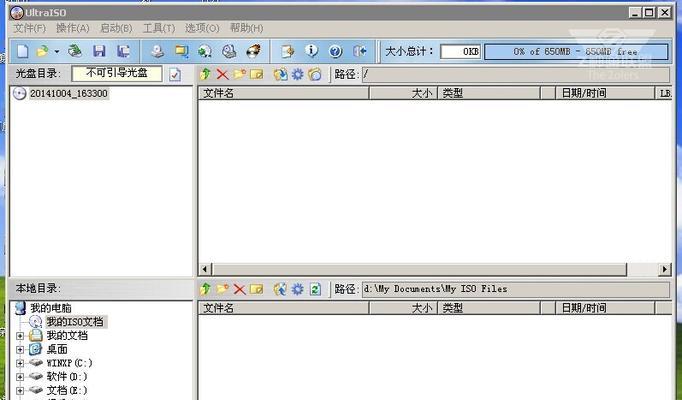Open the 帮助(H) menu

pos(247,28)
